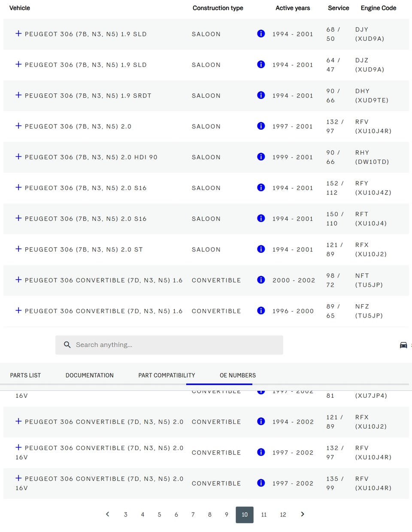Show info for Convertible 1.6 NFZ row
412x532 pixels.
tap(261, 311)
